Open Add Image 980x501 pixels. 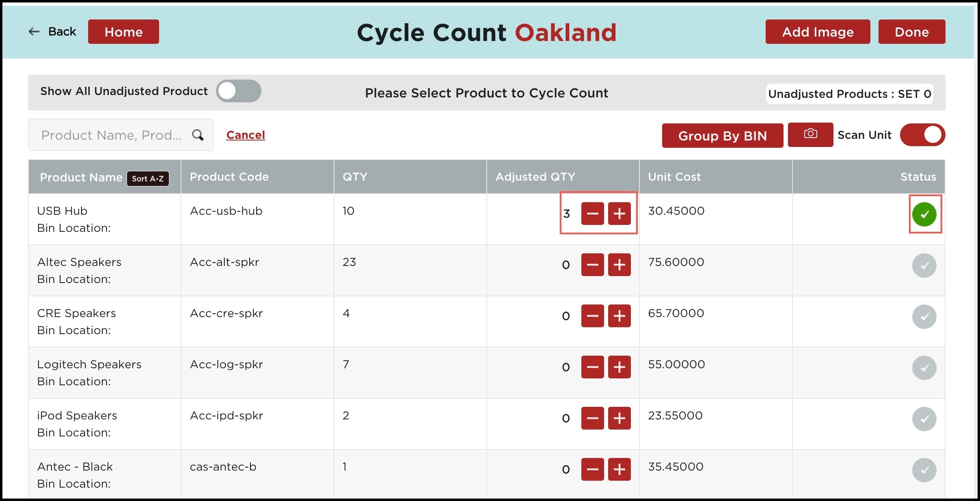pyautogui.click(x=818, y=32)
